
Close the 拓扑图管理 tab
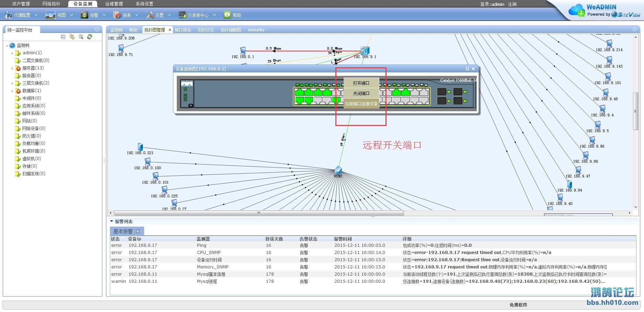(x=170, y=30)
